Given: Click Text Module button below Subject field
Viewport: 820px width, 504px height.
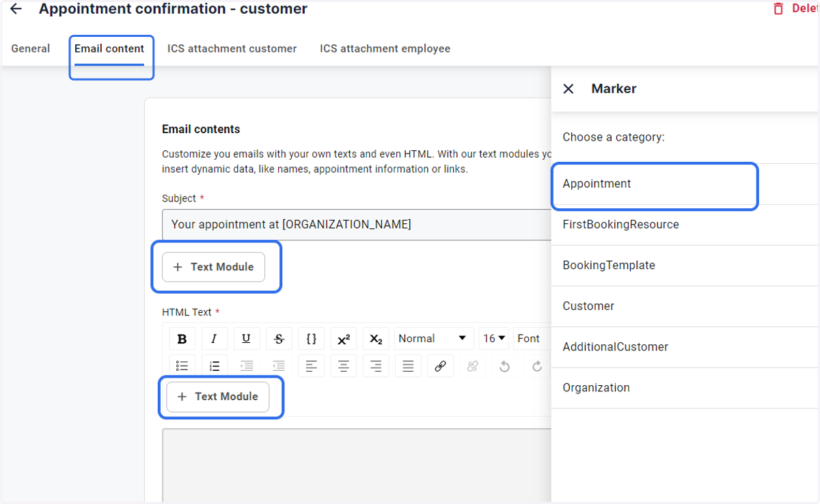Looking at the screenshot, I should (x=213, y=267).
